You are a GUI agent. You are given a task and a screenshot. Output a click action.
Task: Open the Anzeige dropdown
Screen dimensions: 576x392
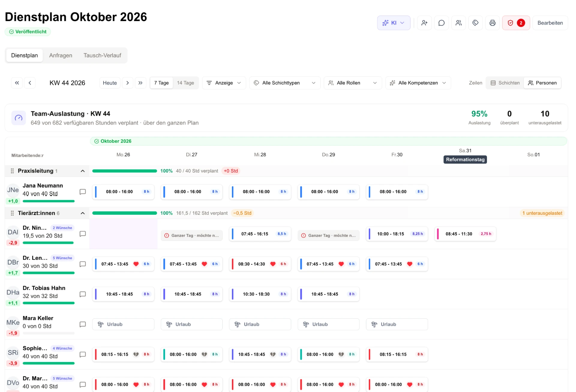click(x=224, y=83)
